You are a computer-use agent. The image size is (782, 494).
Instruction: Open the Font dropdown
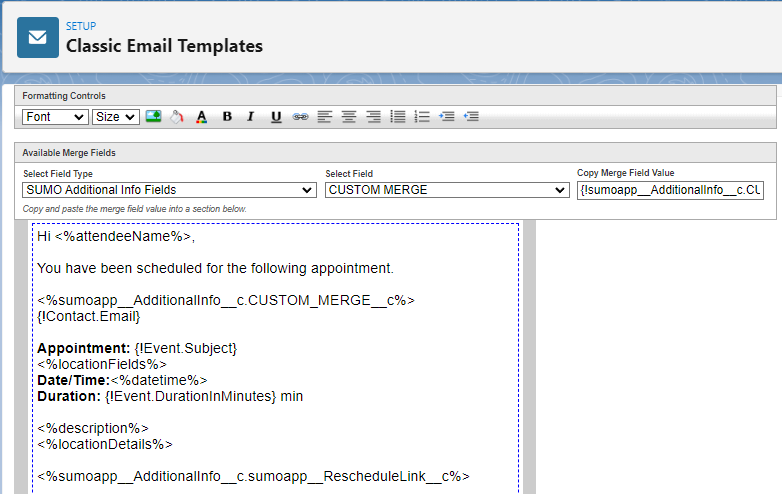55,117
